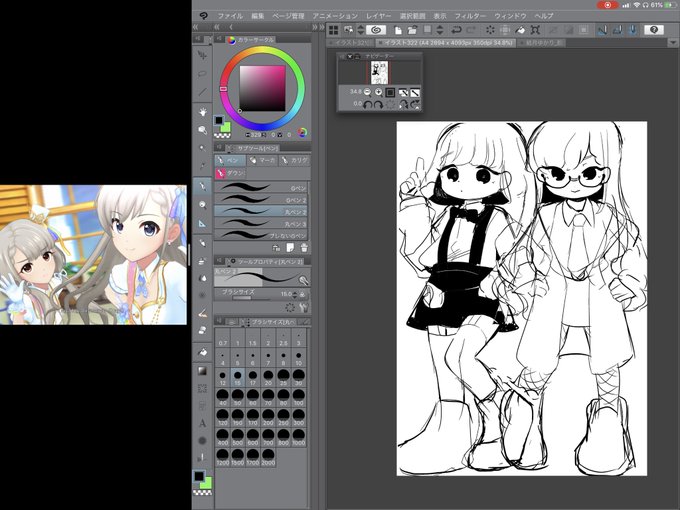Pick brush size preset 20
Image resolution: width=680 pixels, height=510 pixels.
tap(268, 378)
